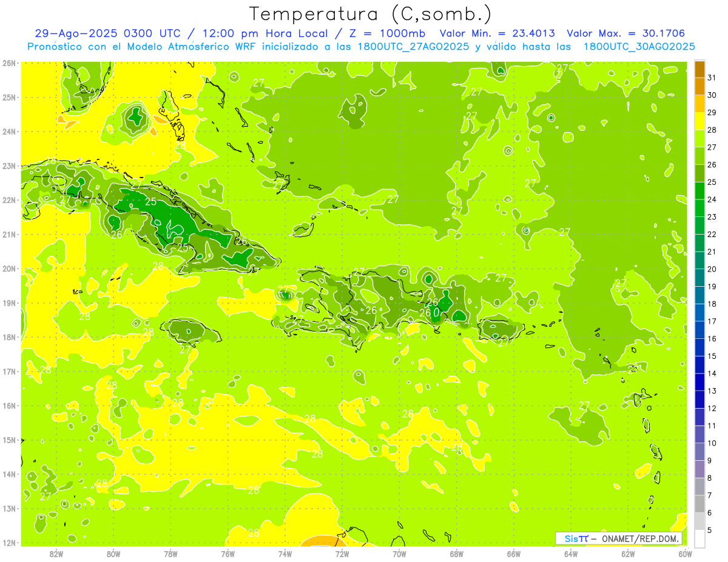This screenshot has width=728, height=562.
Task: Click the "15N" latitude label
Action: pos(8,440)
